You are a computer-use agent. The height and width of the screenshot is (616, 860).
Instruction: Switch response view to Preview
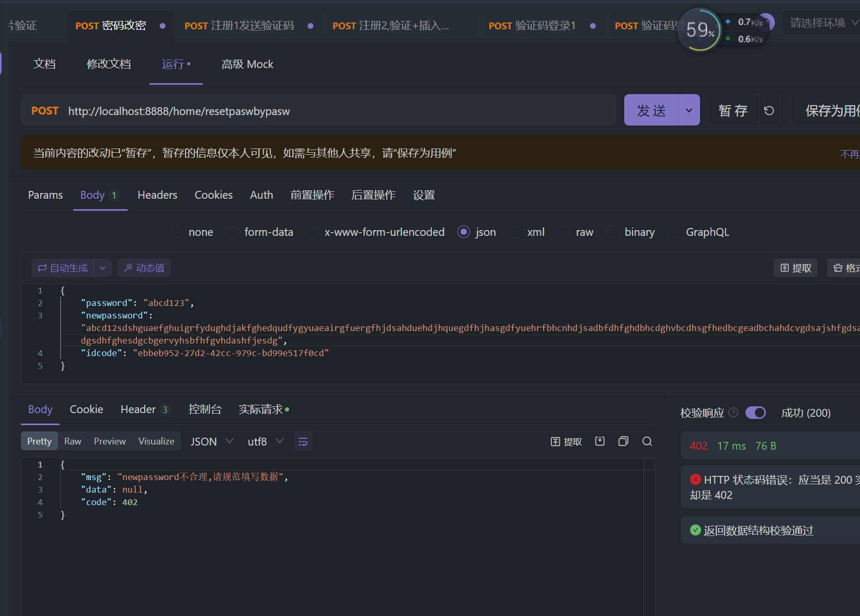pos(110,441)
